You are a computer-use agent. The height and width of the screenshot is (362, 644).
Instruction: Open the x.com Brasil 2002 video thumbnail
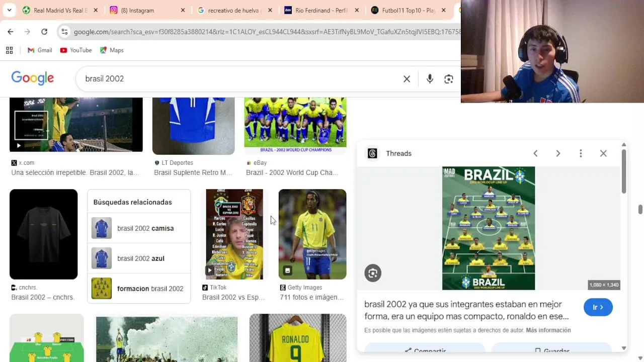click(76, 124)
